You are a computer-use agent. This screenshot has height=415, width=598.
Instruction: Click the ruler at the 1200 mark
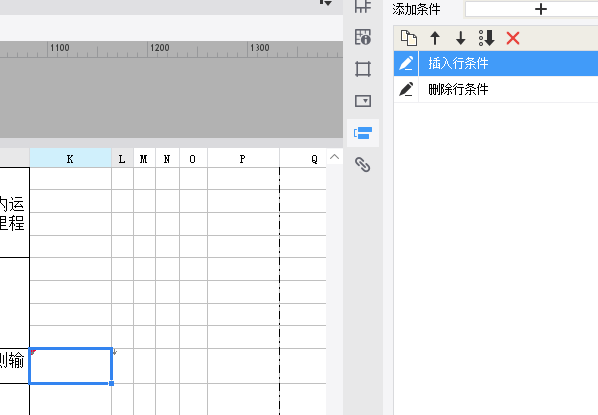(159, 48)
